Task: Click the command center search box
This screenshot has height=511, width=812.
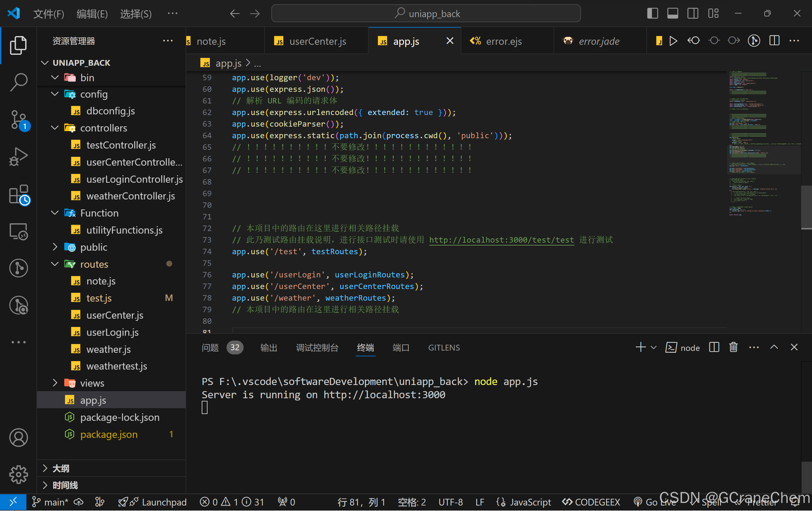Action: point(426,14)
